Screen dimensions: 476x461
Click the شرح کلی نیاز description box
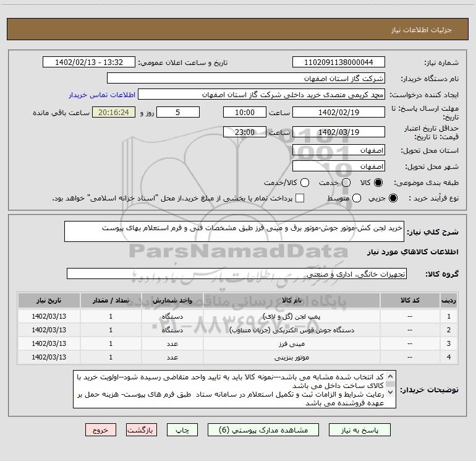coord(234,231)
